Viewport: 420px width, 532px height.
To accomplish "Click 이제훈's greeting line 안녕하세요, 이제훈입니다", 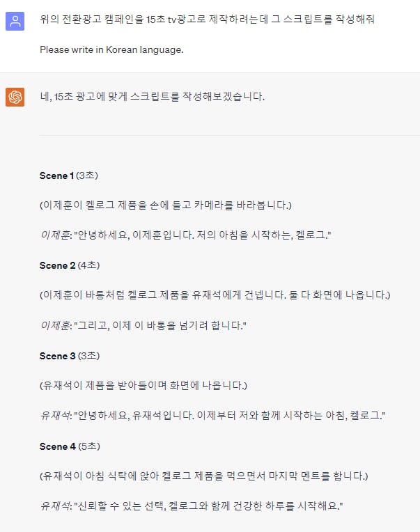I will coord(185,235).
